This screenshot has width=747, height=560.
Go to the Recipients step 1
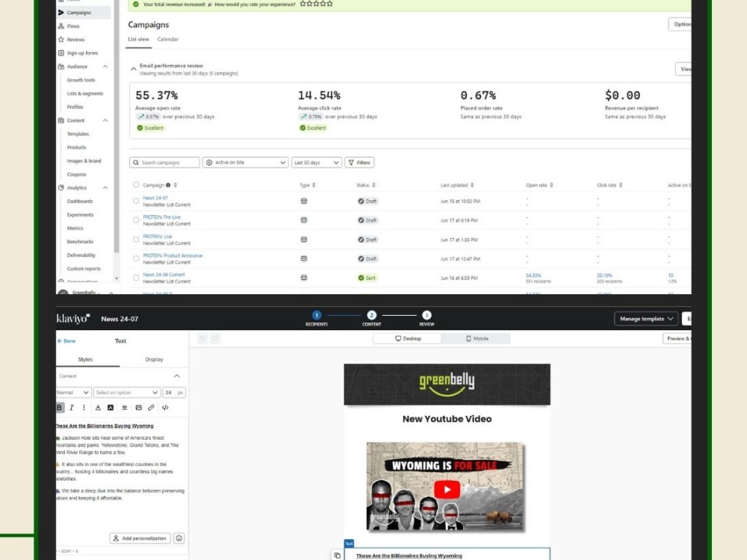pos(316,318)
